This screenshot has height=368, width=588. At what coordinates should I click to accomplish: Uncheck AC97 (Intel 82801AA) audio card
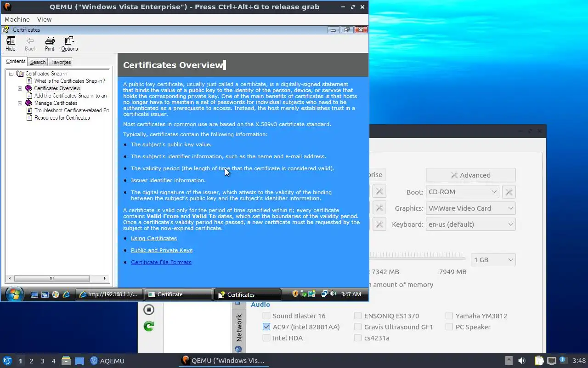pos(266,327)
